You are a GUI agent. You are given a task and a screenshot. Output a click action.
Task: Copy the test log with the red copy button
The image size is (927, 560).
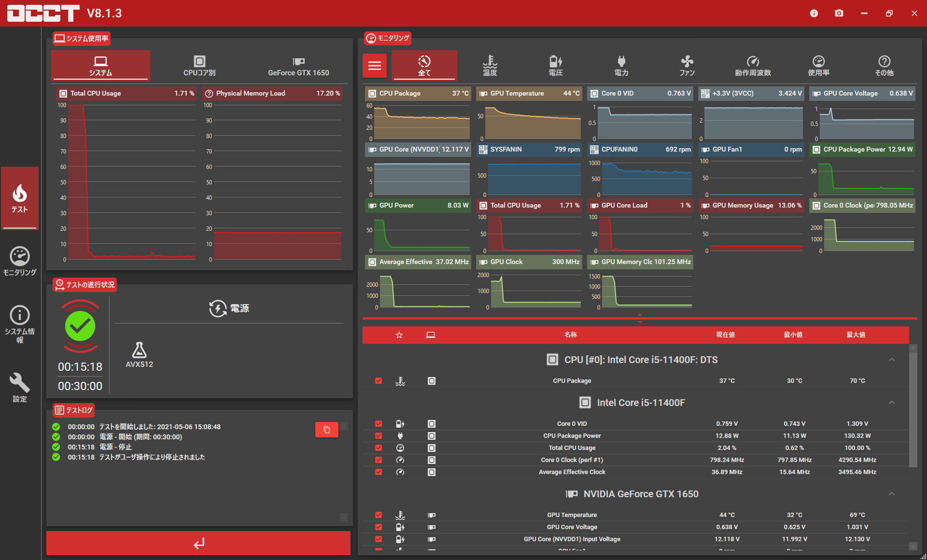click(x=326, y=430)
